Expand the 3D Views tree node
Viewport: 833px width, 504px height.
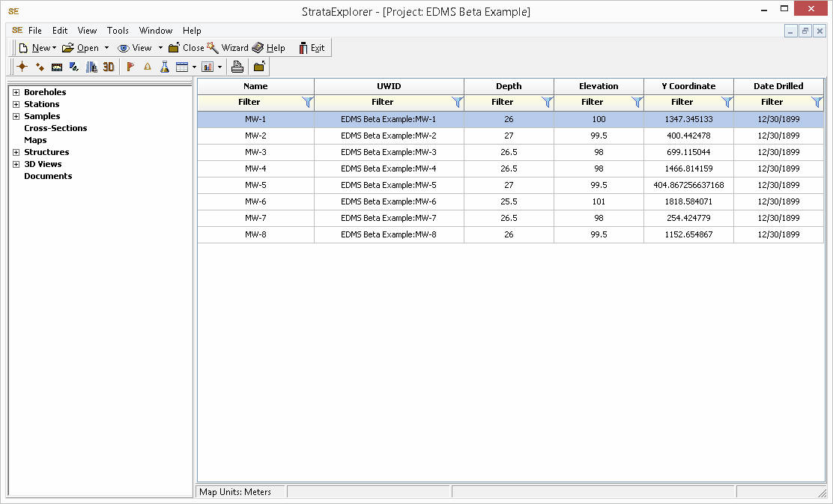click(16, 164)
